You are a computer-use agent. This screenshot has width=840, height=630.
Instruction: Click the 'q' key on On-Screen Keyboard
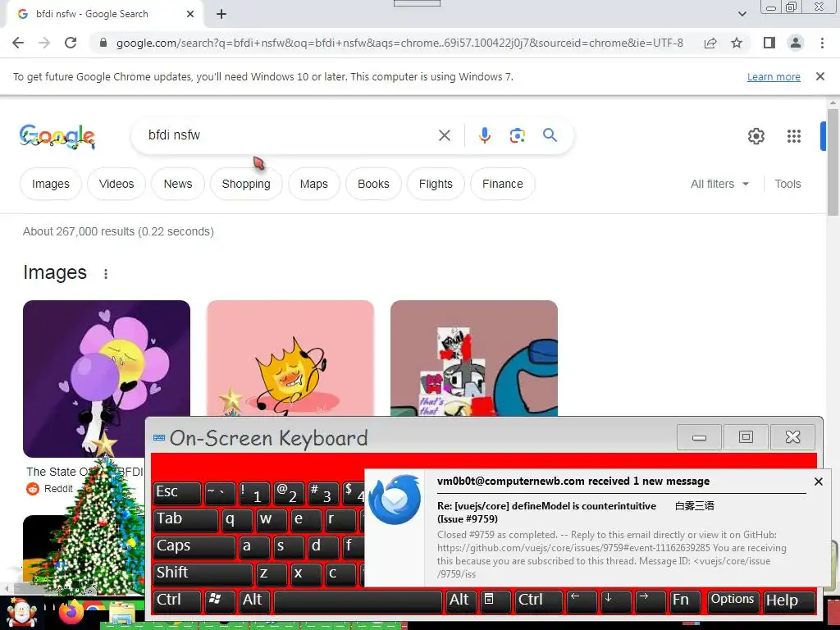click(237, 519)
